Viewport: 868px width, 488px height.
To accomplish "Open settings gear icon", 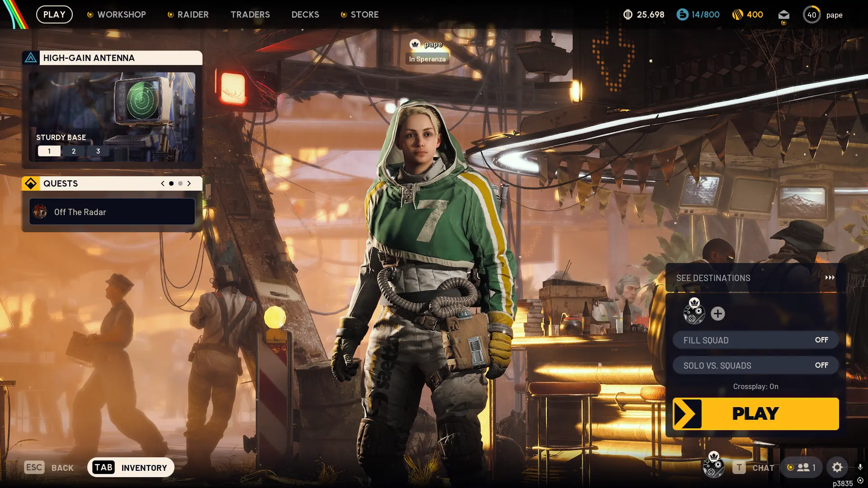I will click(x=837, y=467).
